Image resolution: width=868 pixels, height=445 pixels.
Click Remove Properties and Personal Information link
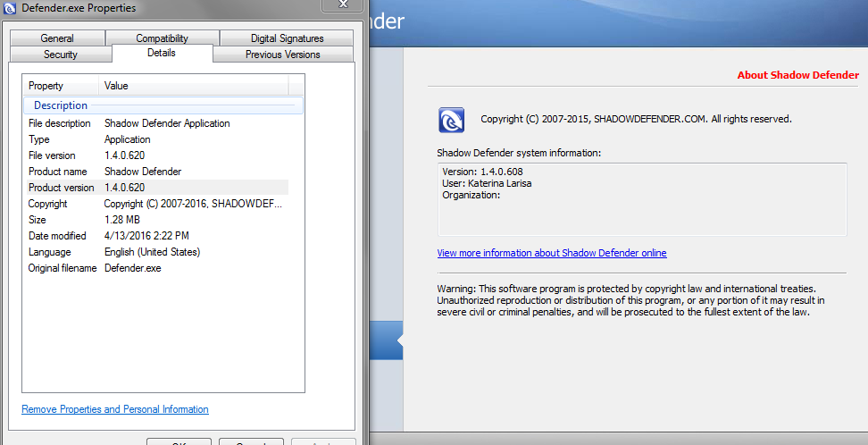[115, 409]
